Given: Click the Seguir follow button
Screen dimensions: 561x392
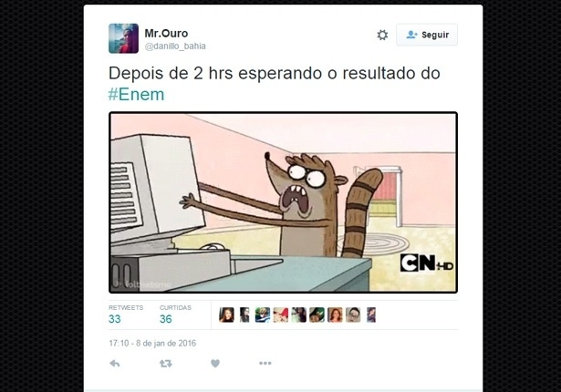Looking at the screenshot, I should (427, 35).
